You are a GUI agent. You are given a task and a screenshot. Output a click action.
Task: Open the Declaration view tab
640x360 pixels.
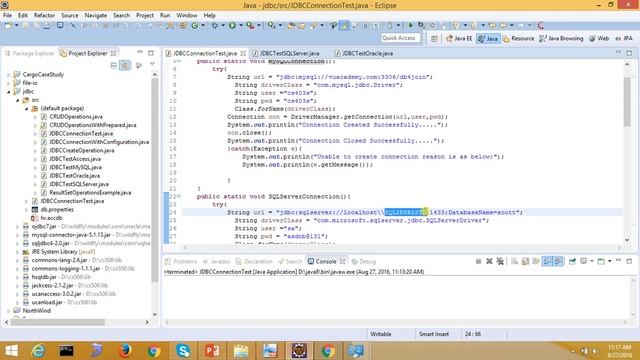[x=254, y=261]
